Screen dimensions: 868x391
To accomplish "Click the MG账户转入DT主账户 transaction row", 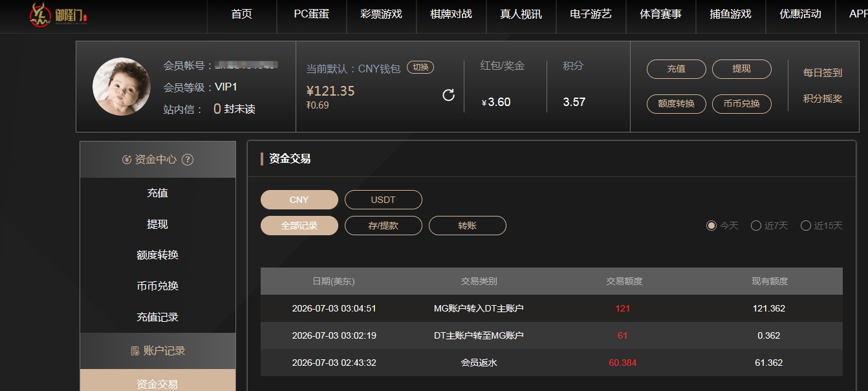I will click(552, 309).
